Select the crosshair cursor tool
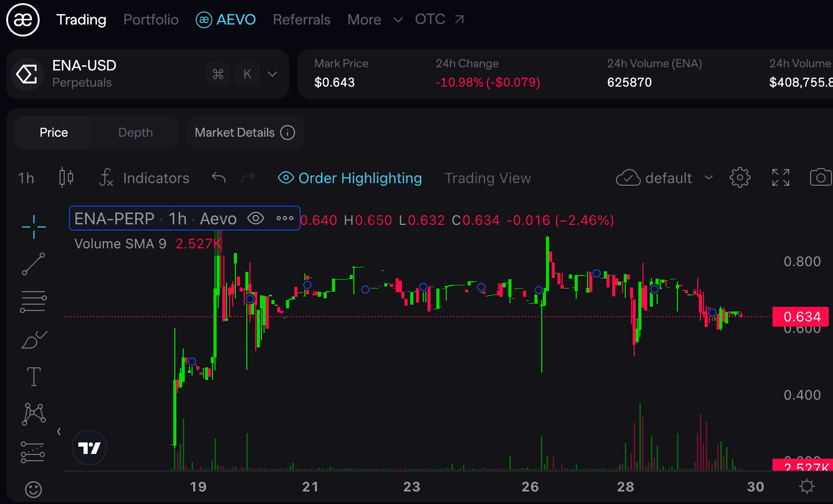833x504 pixels. point(34,227)
